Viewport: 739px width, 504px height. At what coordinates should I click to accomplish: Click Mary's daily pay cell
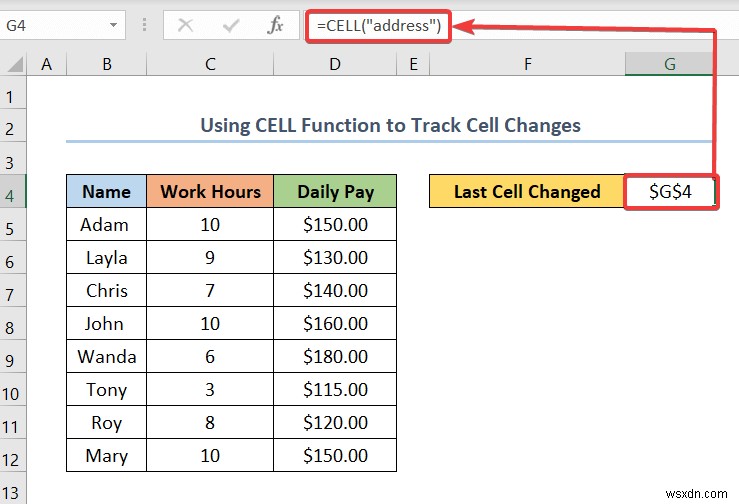[335, 455]
